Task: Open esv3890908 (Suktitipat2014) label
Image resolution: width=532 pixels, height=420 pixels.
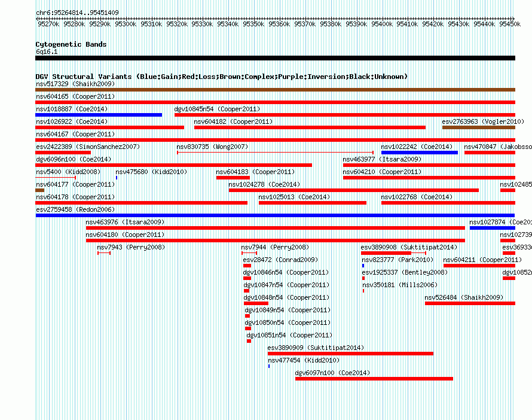Action: pos(409,247)
